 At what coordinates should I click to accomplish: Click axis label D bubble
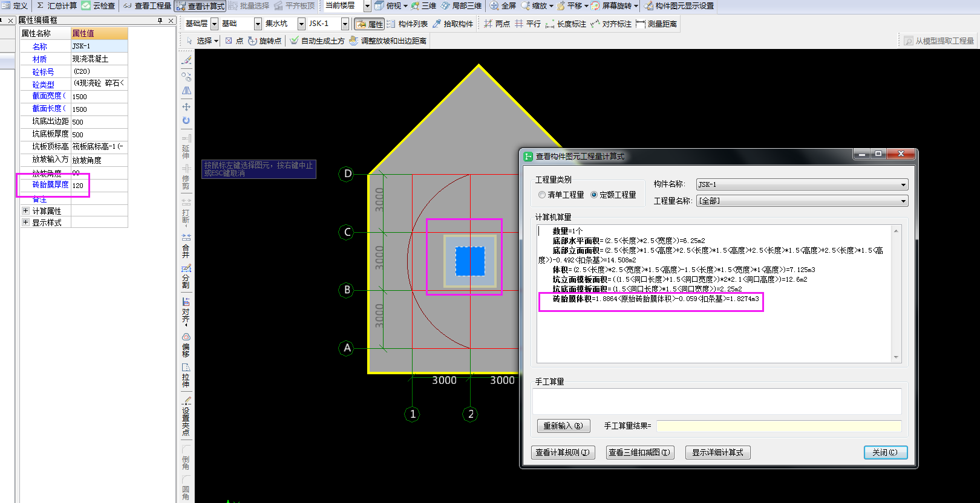347,174
